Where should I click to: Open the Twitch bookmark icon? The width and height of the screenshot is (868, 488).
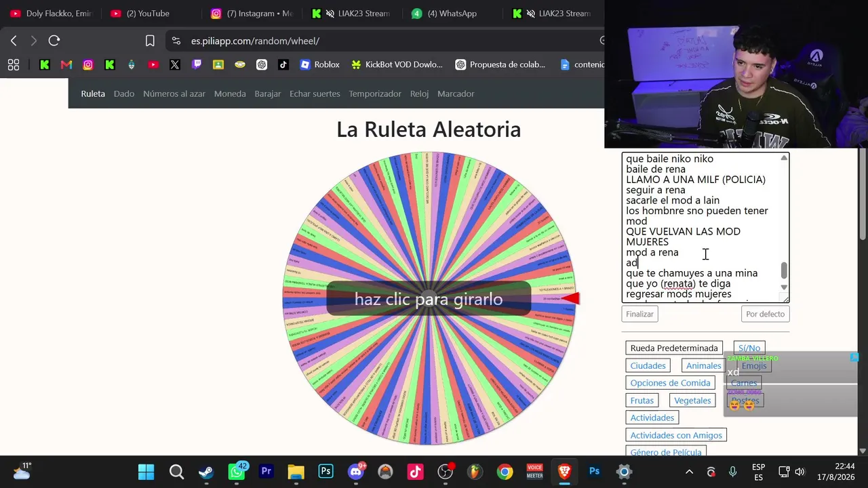pos(197,64)
